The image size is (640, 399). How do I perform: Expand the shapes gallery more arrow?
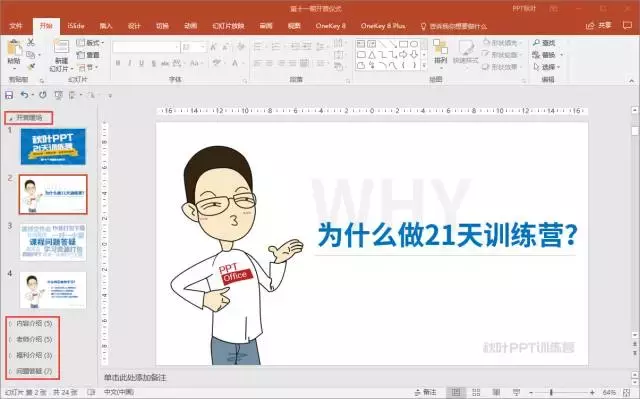pos(424,65)
